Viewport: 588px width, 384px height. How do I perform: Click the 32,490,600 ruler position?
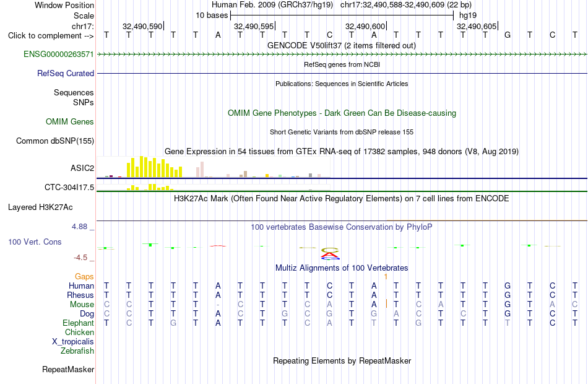[365, 26]
